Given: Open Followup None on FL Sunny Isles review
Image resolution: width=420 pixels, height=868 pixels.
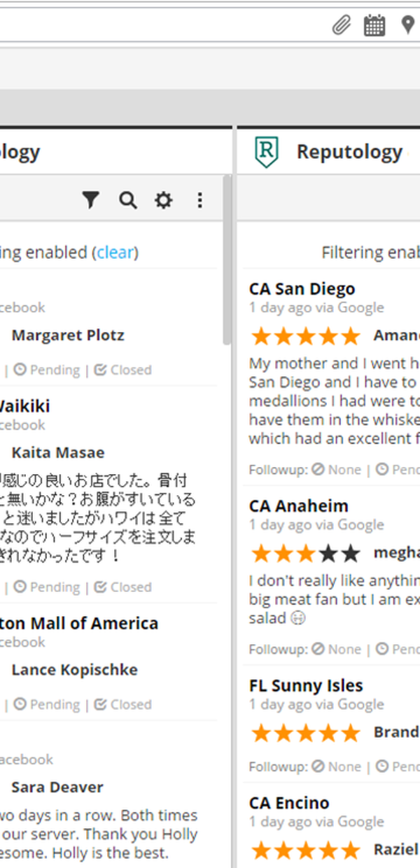Looking at the screenshot, I should (x=337, y=766).
